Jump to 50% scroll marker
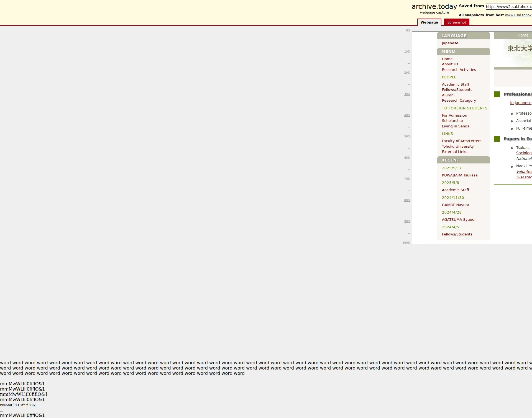The image size is (532, 418). (x=407, y=137)
